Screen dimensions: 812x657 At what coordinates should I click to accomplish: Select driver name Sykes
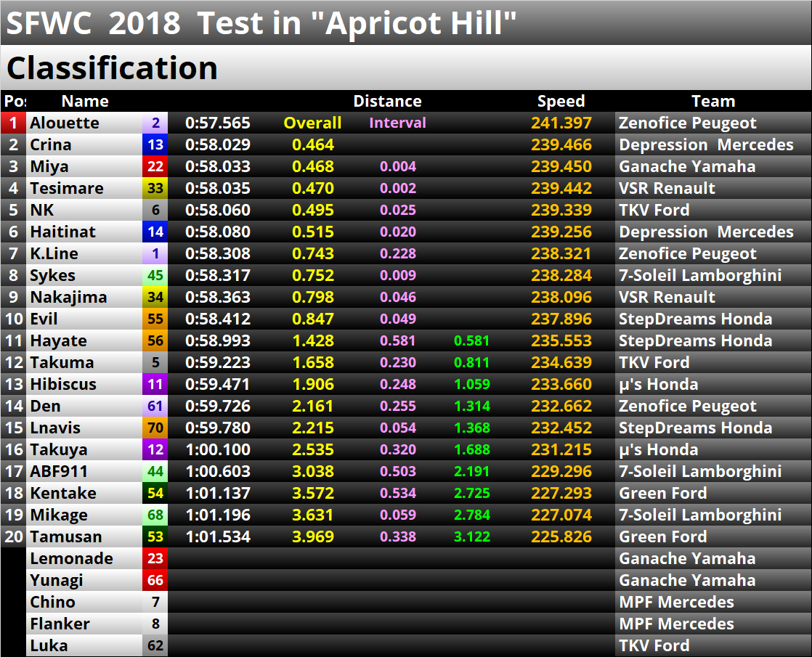(52, 275)
